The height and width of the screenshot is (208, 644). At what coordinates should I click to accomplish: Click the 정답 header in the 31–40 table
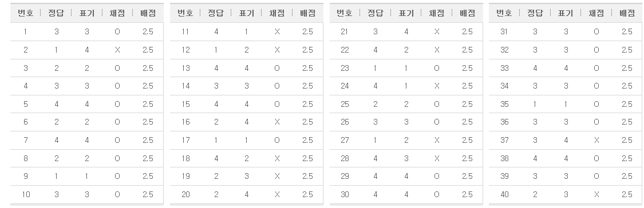[x=535, y=13]
